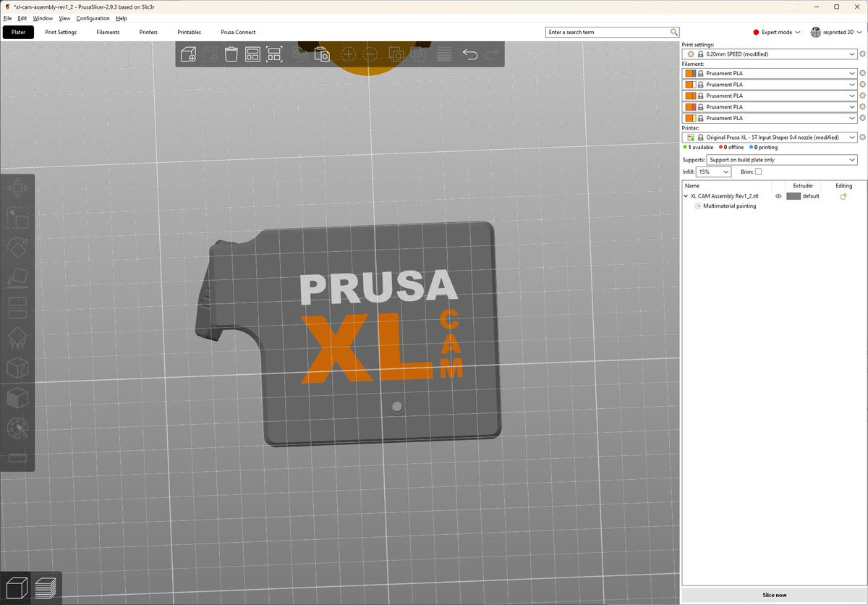Open the Print settings preset dropdown
The width and height of the screenshot is (868, 605).
tap(770, 54)
